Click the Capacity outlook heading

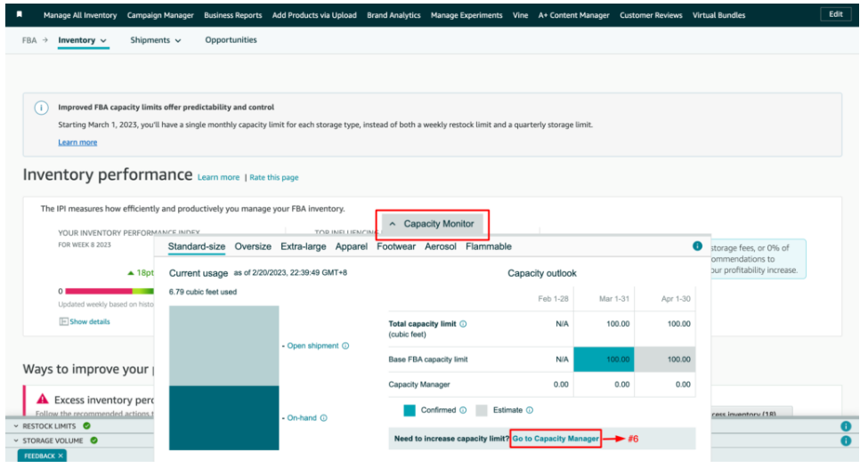(542, 273)
